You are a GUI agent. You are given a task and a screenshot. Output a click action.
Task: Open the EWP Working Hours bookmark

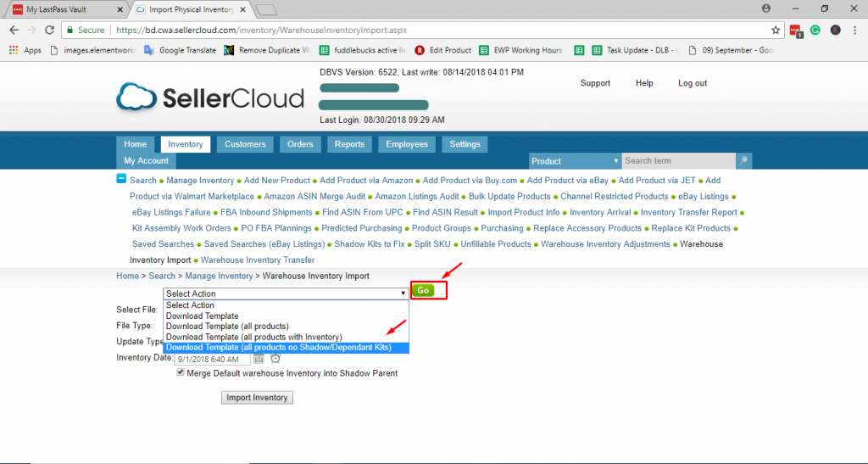(521, 50)
